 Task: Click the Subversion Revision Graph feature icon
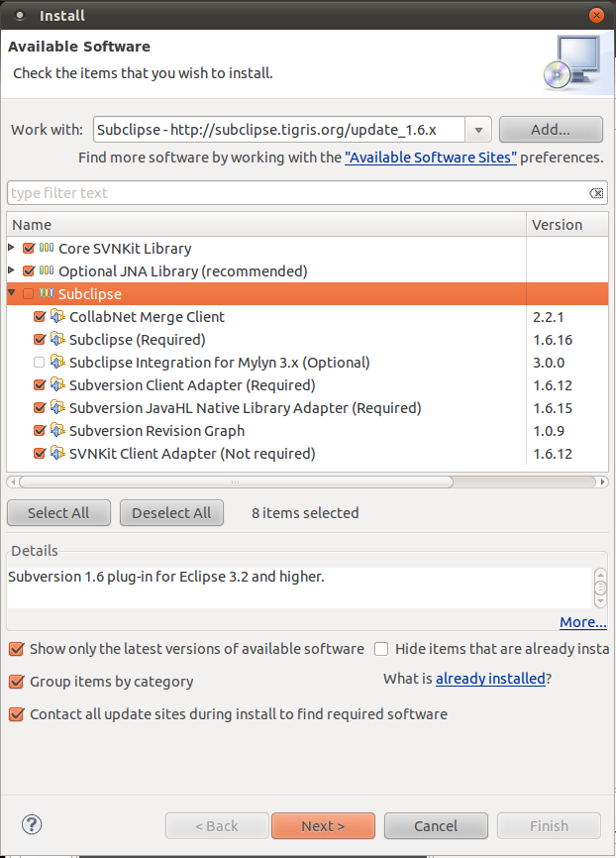57,430
